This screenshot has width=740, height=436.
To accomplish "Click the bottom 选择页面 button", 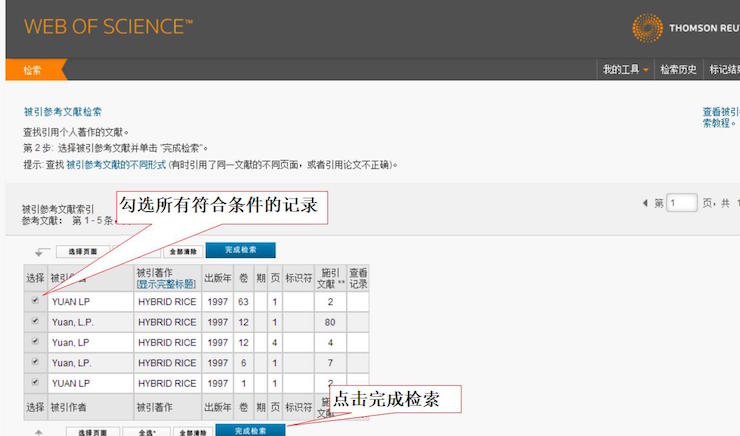I will (92, 432).
